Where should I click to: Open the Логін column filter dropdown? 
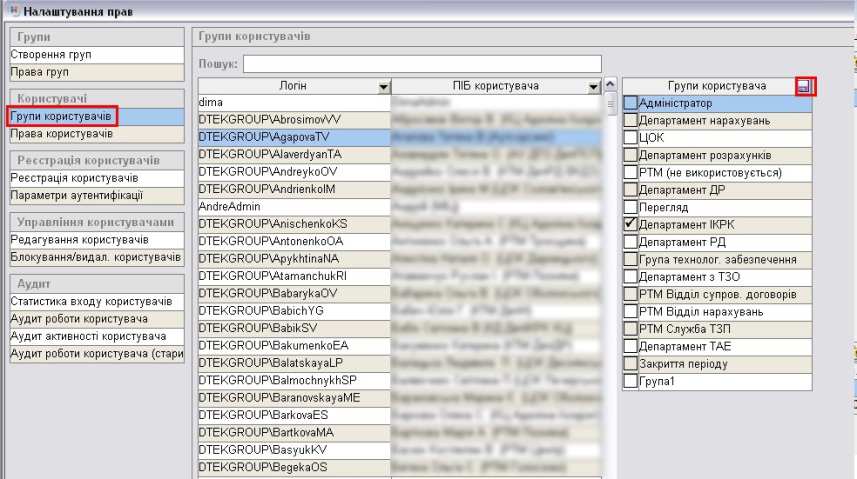point(382,87)
